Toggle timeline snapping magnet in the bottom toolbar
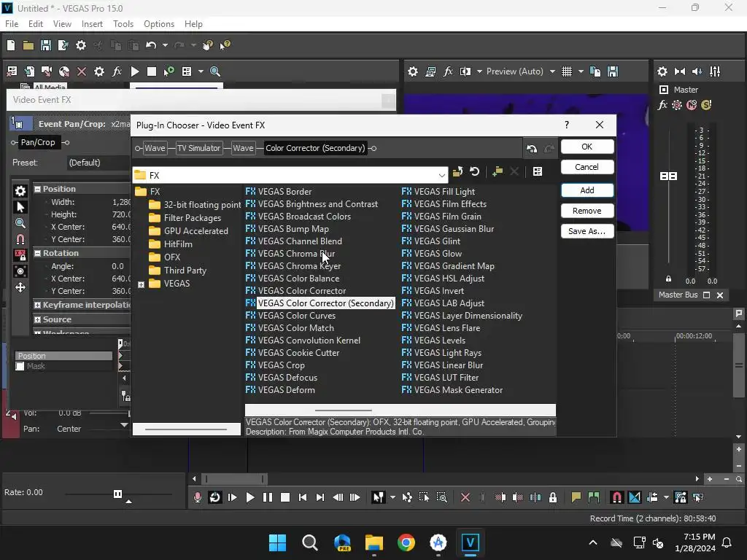 (616, 497)
